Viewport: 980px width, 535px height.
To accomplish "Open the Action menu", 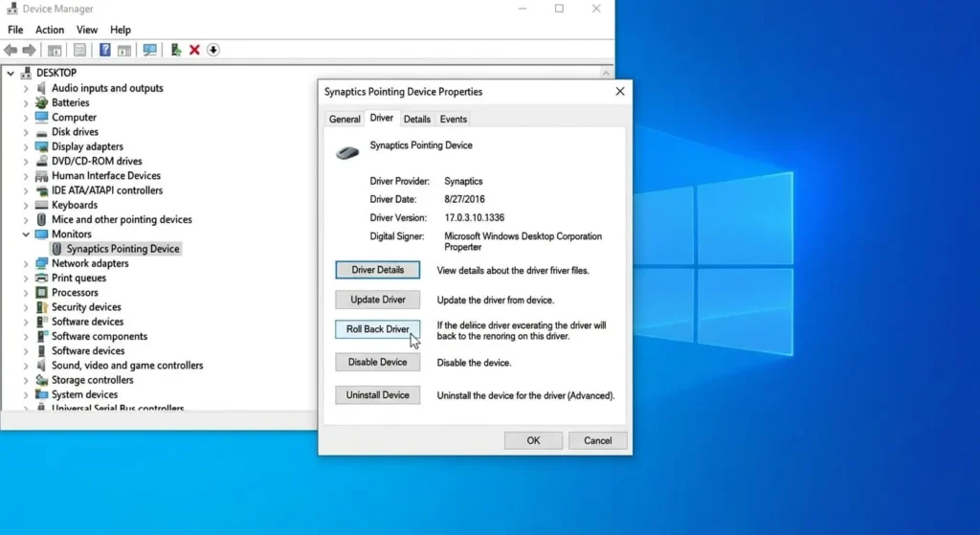I will pyautogui.click(x=50, y=30).
